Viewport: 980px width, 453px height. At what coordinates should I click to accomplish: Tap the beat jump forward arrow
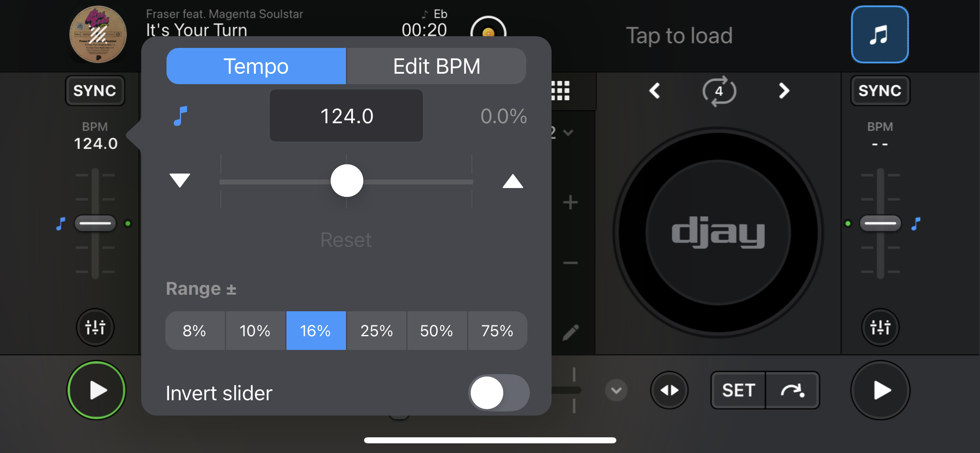[x=784, y=91]
